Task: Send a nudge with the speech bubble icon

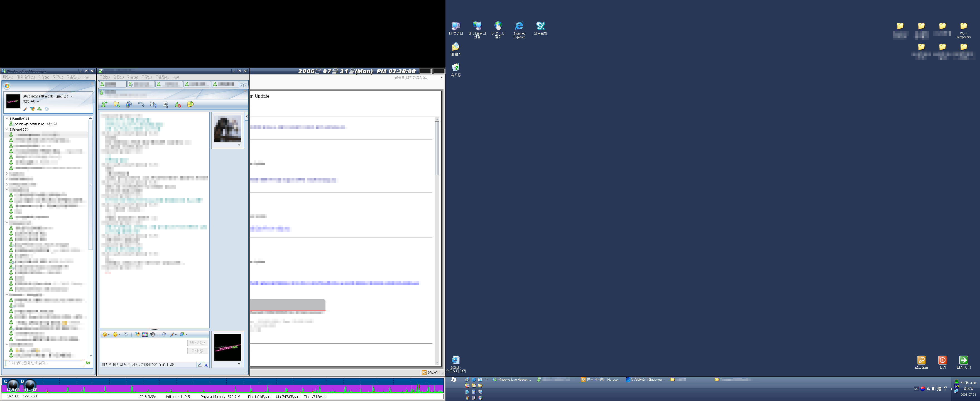Action: pyautogui.click(x=126, y=334)
